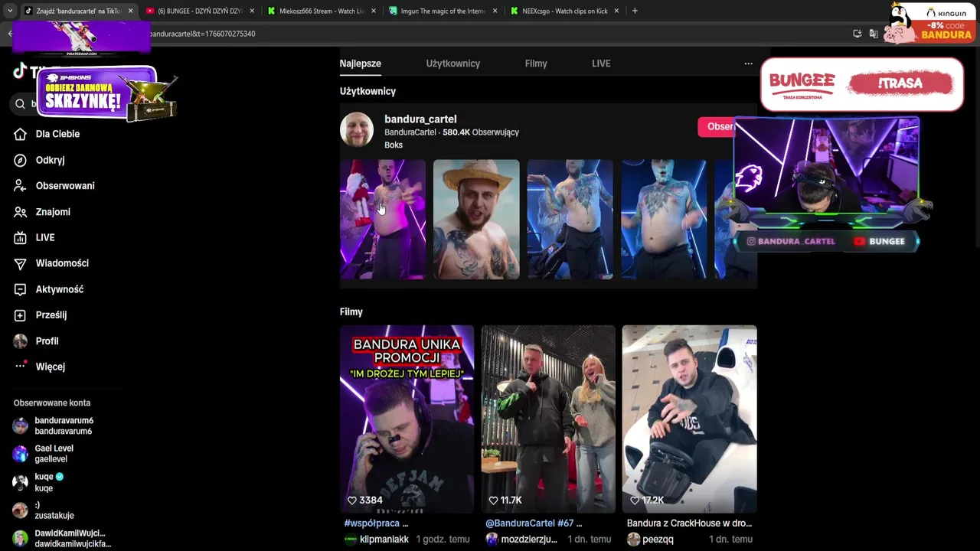This screenshot has width=980, height=551.
Task: Select the Najlepsze search tab
Action: (361, 64)
